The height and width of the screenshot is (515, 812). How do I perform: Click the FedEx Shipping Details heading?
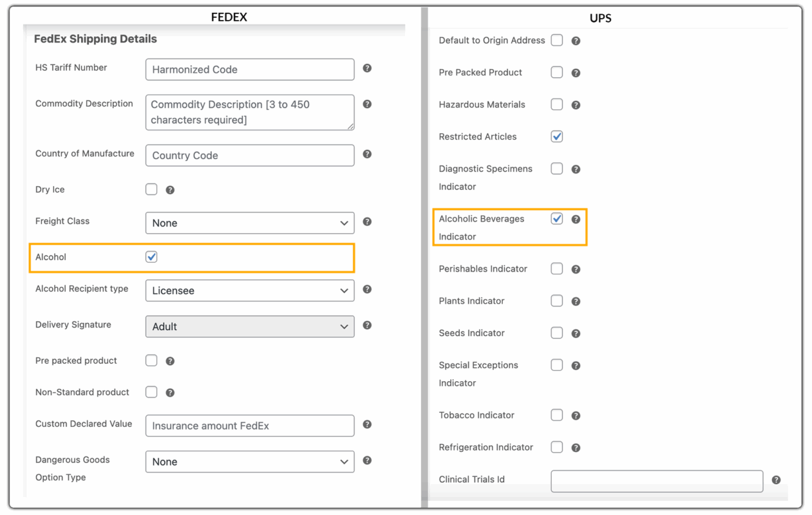95,39
